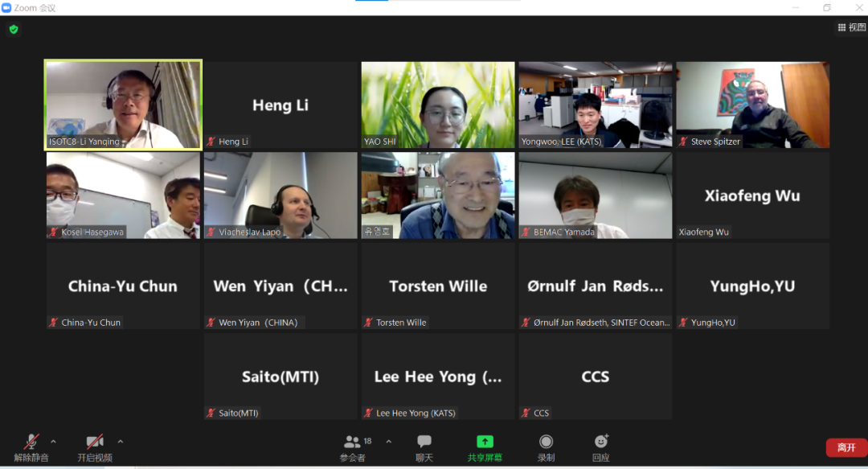Expand audio options arrow next to microphone
Viewport: 868px width, 469px height.
tap(53, 442)
